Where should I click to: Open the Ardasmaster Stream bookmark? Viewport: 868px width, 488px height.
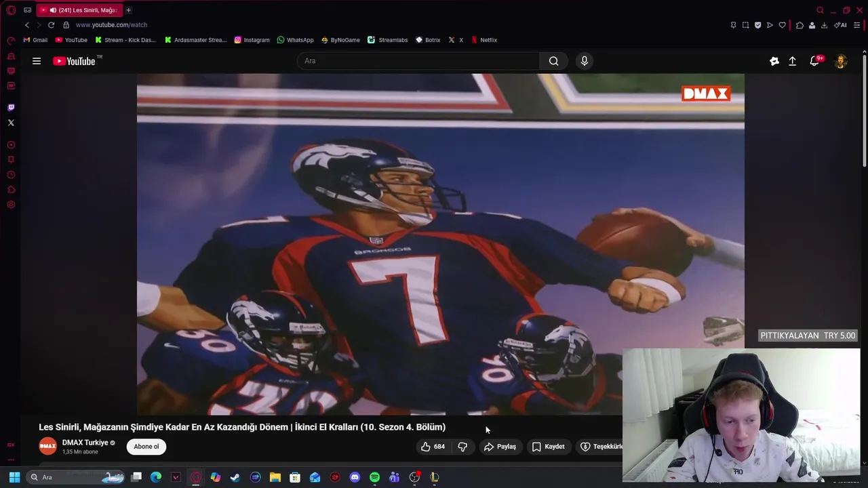196,40
